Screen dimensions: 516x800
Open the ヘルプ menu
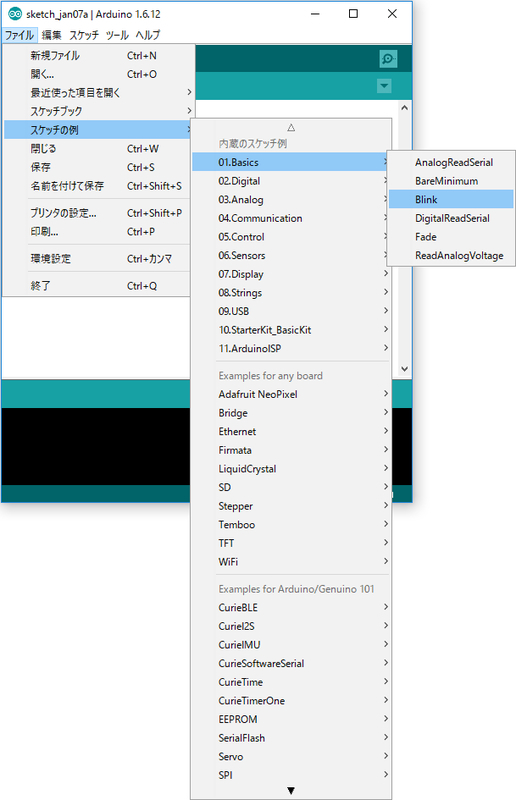pos(148,35)
